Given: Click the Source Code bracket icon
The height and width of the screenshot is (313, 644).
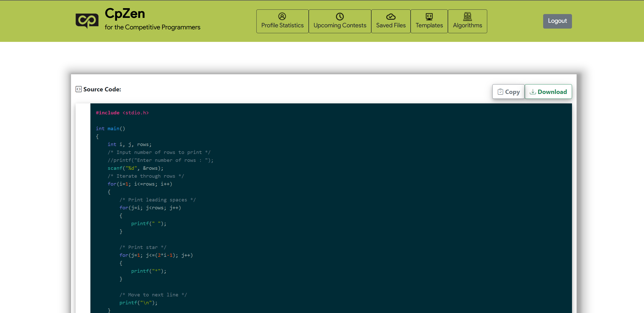Looking at the screenshot, I should pyautogui.click(x=79, y=89).
